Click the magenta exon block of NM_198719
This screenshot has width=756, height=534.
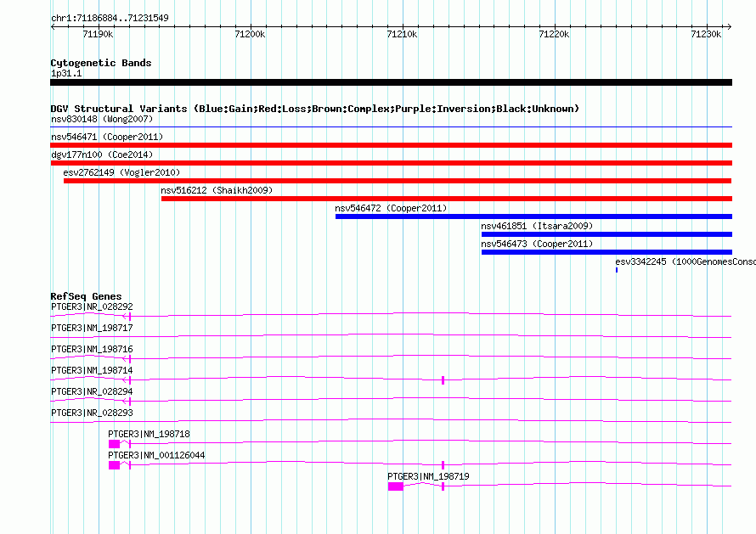(396, 486)
